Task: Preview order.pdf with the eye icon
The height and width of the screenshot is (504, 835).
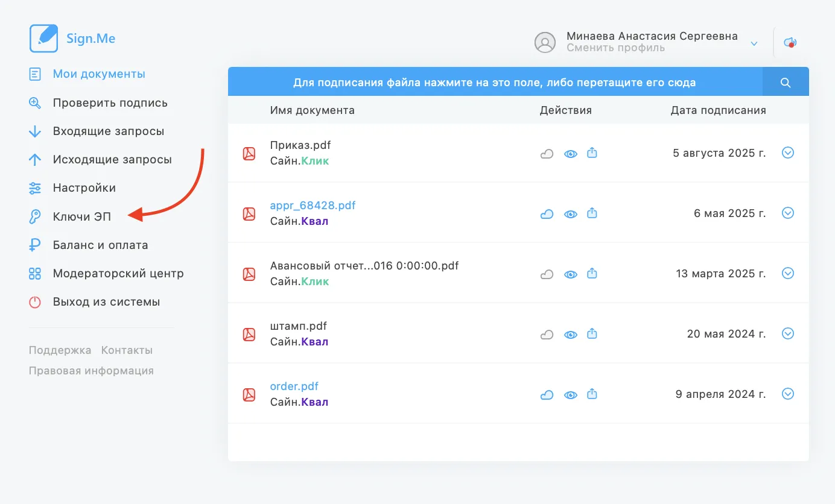Action: (570, 395)
